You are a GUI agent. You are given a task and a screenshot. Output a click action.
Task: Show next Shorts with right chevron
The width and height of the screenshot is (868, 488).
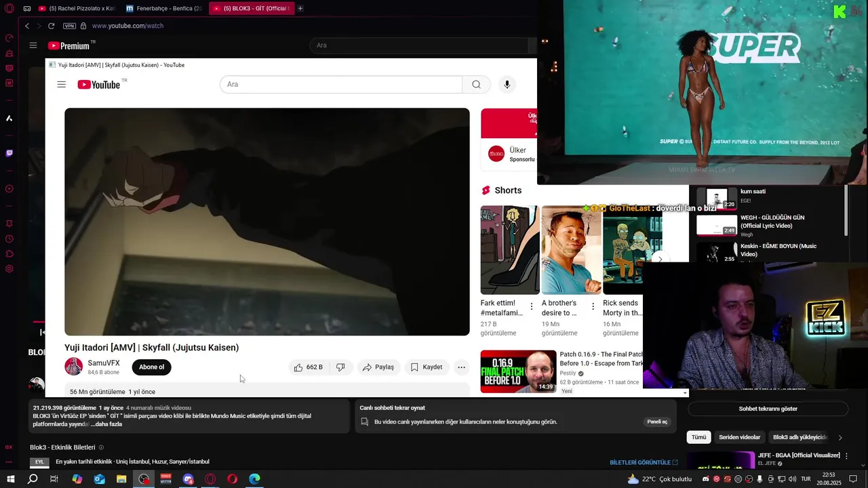[660, 259]
